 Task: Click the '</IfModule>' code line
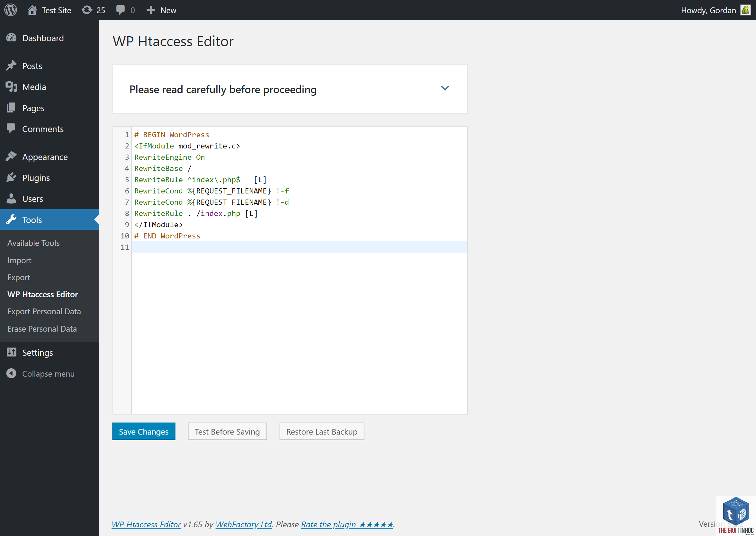pos(158,224)
